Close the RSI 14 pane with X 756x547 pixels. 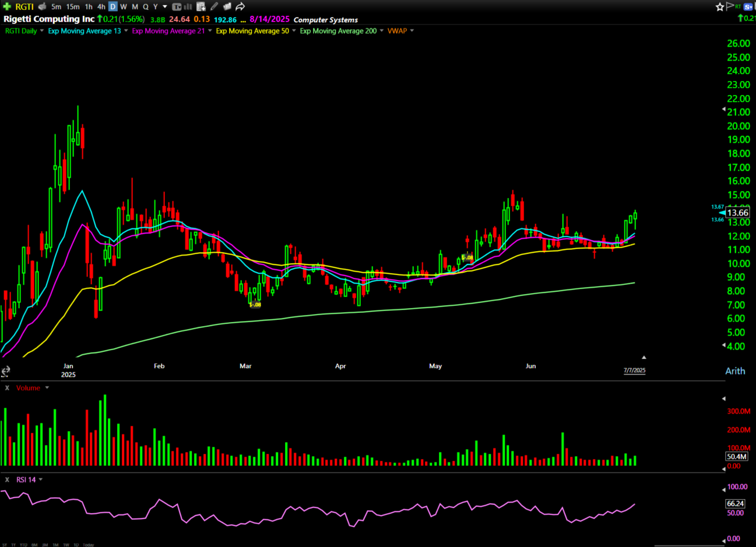[x=7, y=480]
